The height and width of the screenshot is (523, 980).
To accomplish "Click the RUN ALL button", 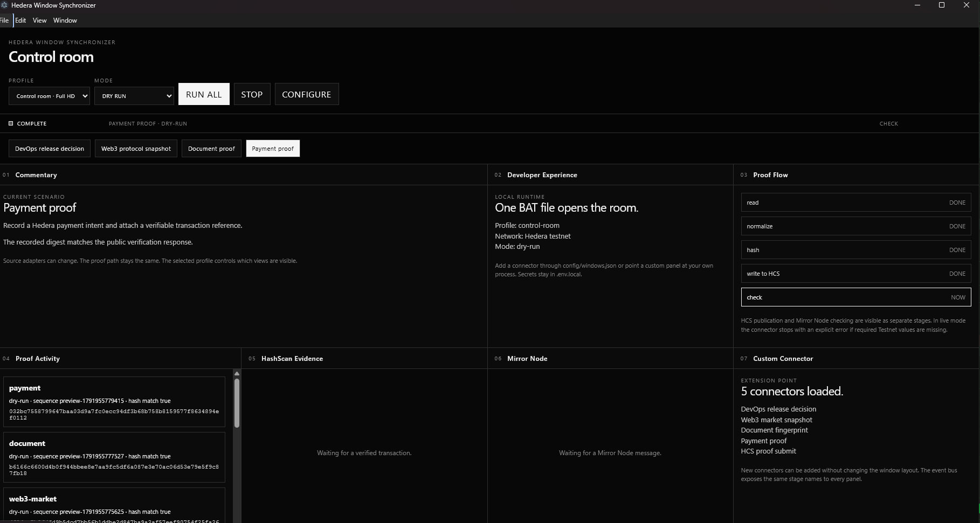I will pos(204,94).
